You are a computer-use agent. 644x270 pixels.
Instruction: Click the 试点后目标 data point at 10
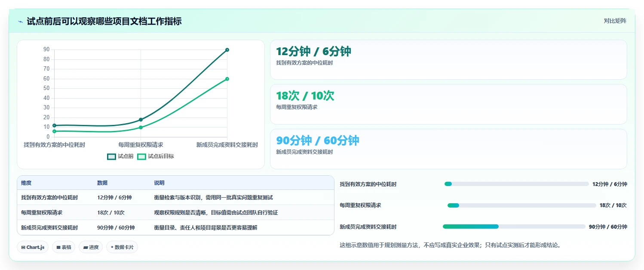point(141,127)
